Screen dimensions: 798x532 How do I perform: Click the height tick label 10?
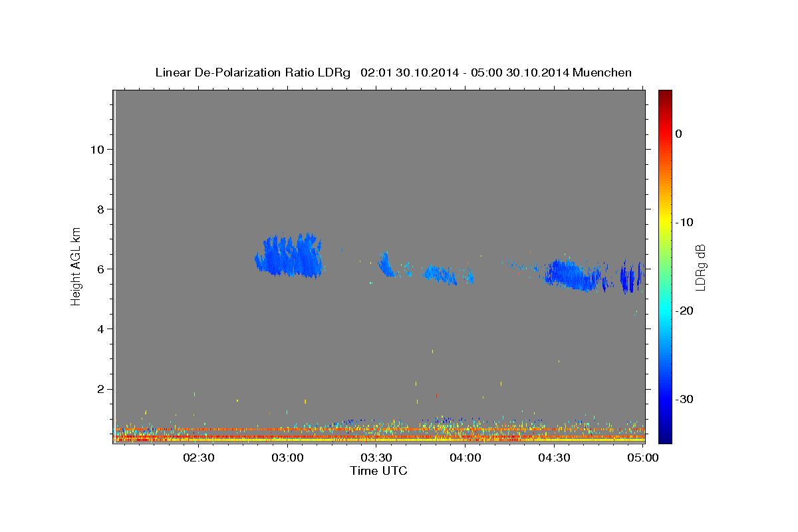click(97, 150)
